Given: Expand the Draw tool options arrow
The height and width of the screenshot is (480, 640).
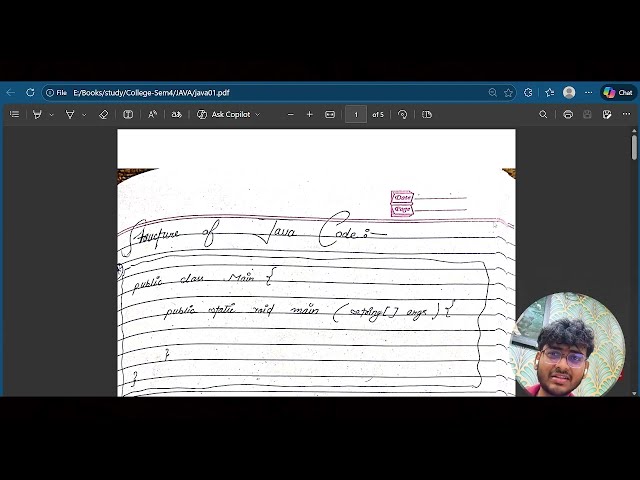Looking at the screenshot, I should click(x=84, y=115).
